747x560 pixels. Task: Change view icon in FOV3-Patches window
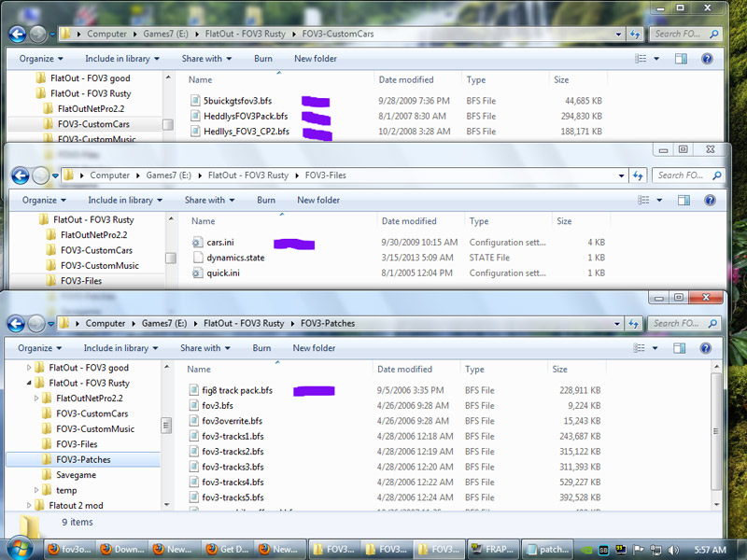[x=640, y=348]
